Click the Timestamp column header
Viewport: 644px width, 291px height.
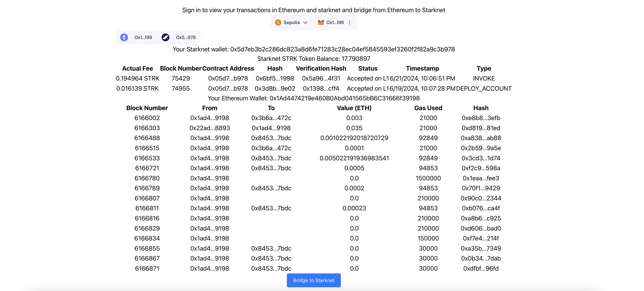pos(422,68)
